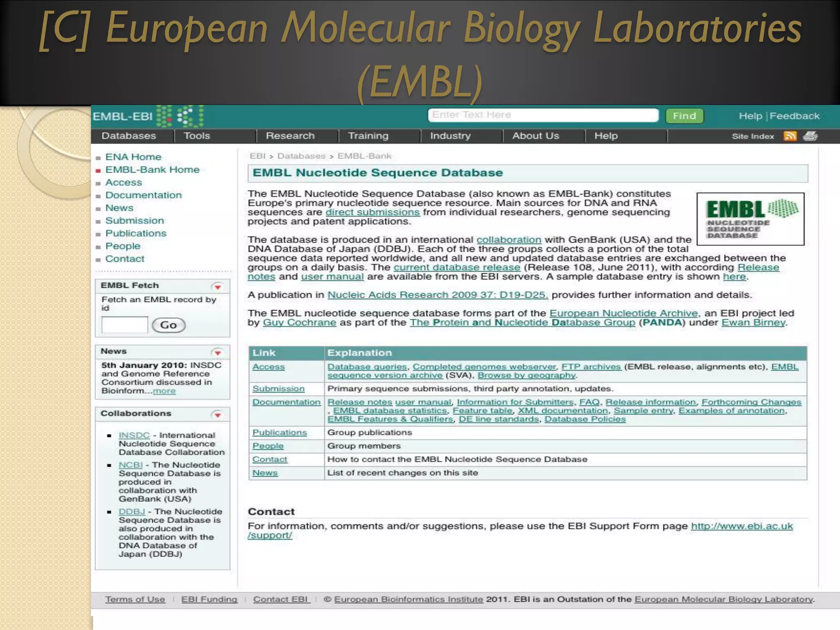Viewport: 840px width, 630px height.
Task: Follow the European Nucleotide Archive link
Action: tap(623, 313)
